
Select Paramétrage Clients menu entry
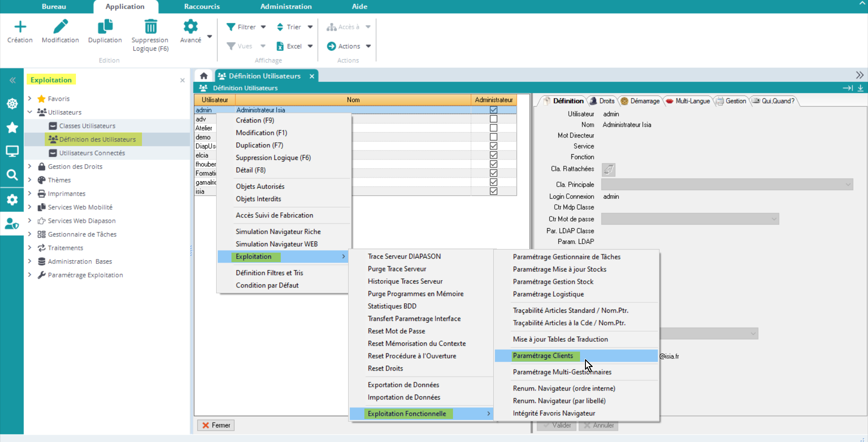pos(542,356)
